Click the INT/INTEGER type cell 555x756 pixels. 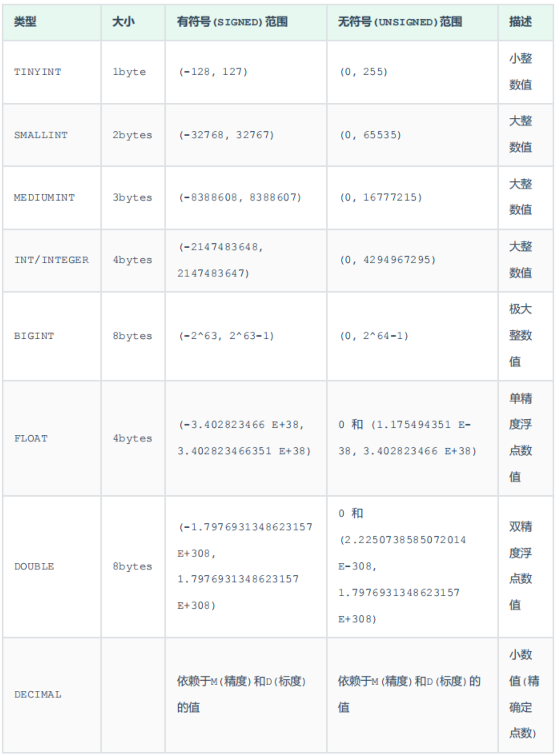tap(51, 260)
